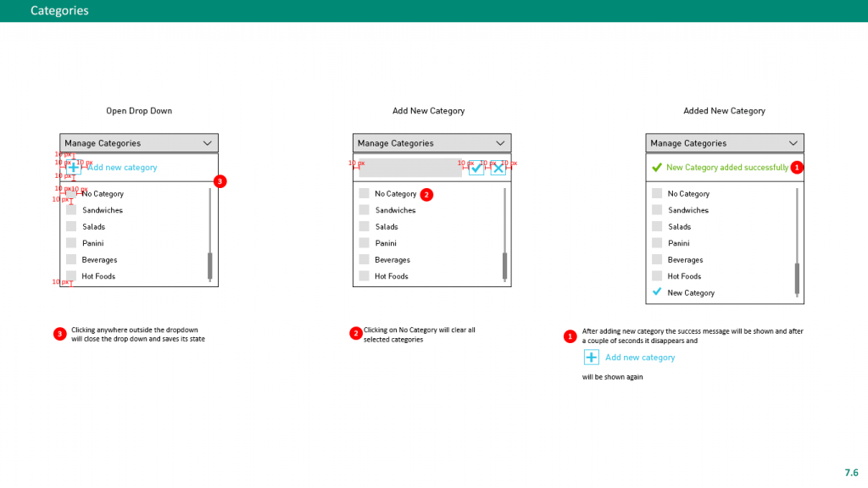Viewport: 868px width, 488px height.
Task: Click red badge 3 beside the open dropdown
Action: [x=220, y=181]
